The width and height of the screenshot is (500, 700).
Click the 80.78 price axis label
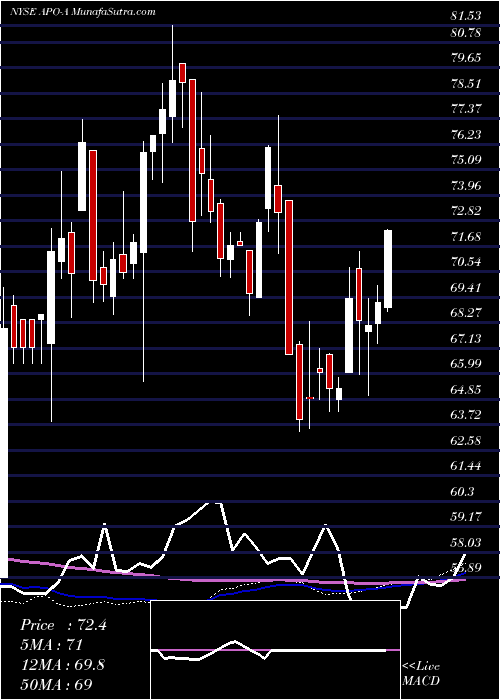point(467,33)
